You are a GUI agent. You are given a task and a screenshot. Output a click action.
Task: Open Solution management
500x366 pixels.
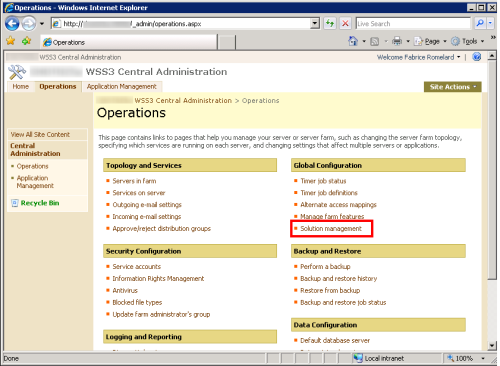[x=331, y=228]
